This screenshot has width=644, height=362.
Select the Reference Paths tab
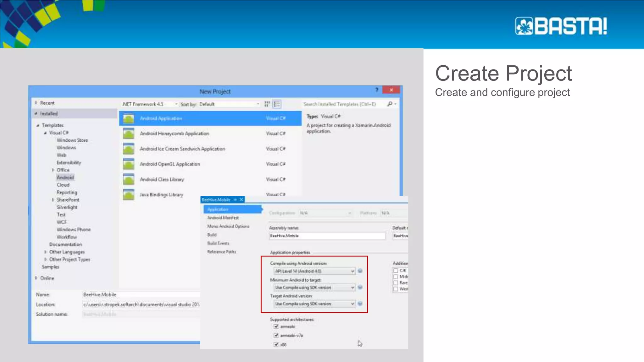222,252
